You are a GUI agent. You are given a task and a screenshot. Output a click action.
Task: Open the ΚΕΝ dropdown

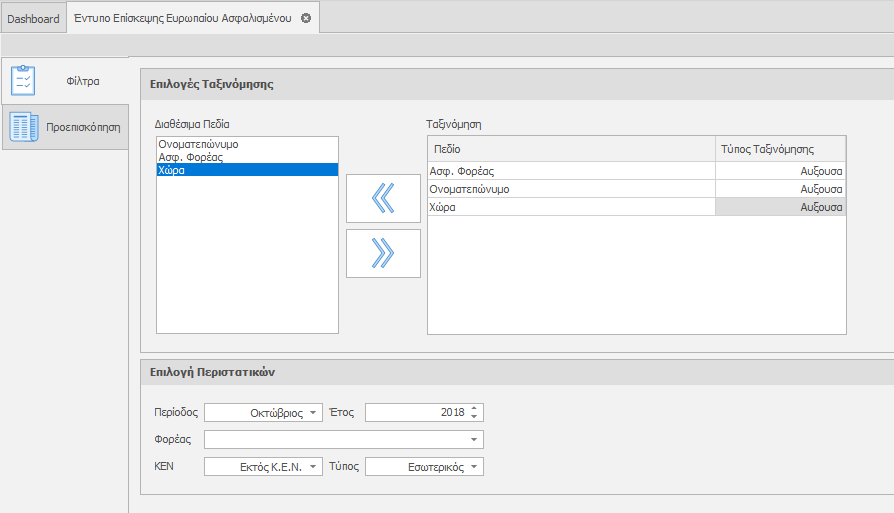click(x=314, y=467)
